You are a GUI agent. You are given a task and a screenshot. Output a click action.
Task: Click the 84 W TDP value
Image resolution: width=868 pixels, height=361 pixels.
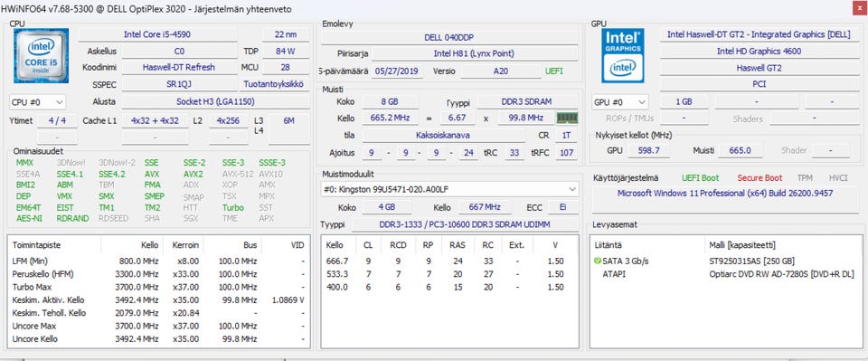[x=286, y=51]
